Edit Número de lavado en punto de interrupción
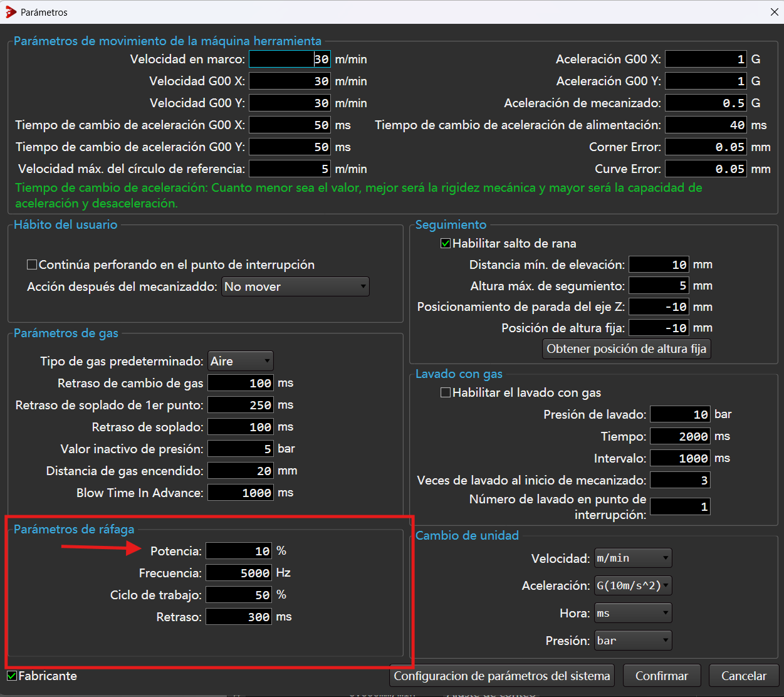Image resolution: width=784 pixels, height=697 pixels. pos(681,506)
